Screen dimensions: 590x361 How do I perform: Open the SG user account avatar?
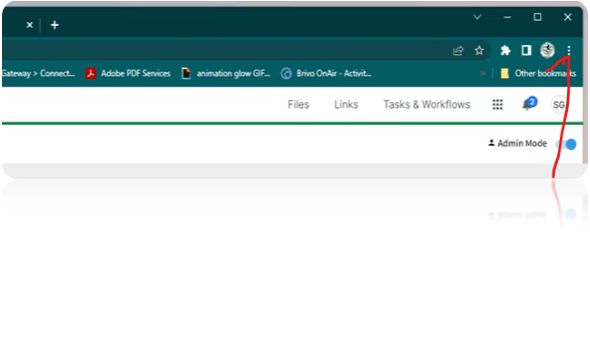pyautogui.click(x=558, y=105)
